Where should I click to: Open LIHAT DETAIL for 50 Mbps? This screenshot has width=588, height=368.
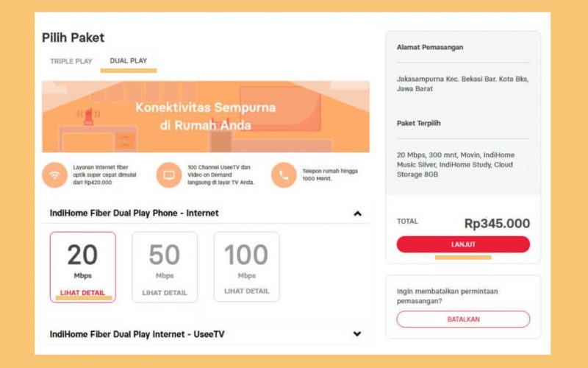coord(165,293)
